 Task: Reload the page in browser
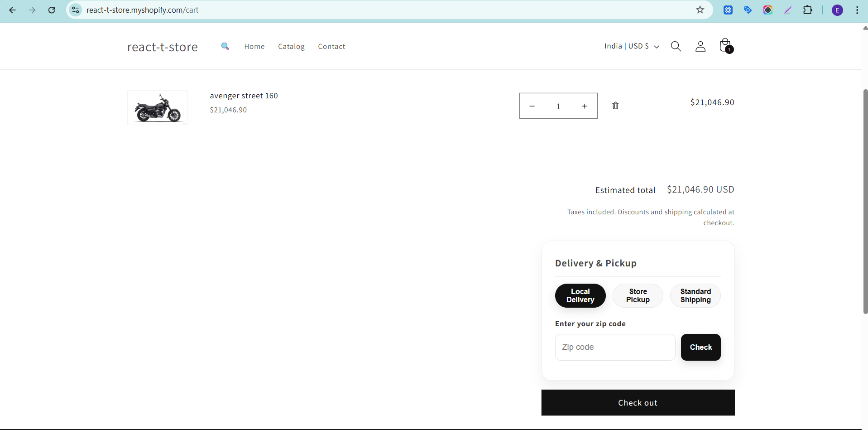tap(52, 10)
